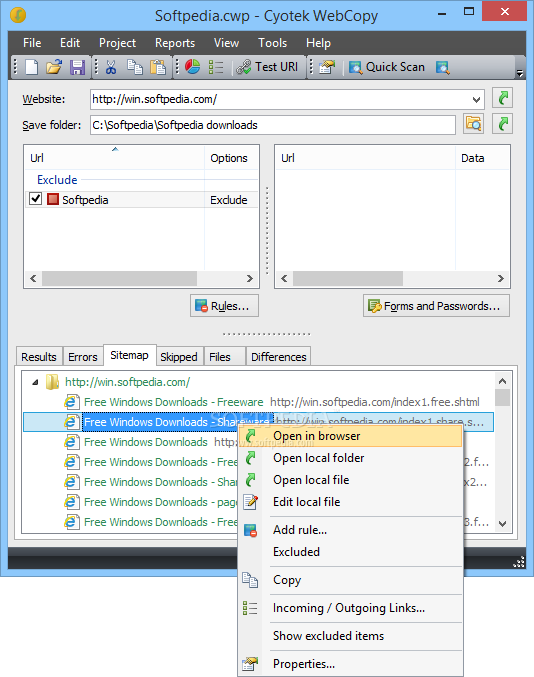The height and width of the screenshot is (677, 534).
Task: Switch to the Errors tab
Action: pyautogui.click(x=83, y=357)
